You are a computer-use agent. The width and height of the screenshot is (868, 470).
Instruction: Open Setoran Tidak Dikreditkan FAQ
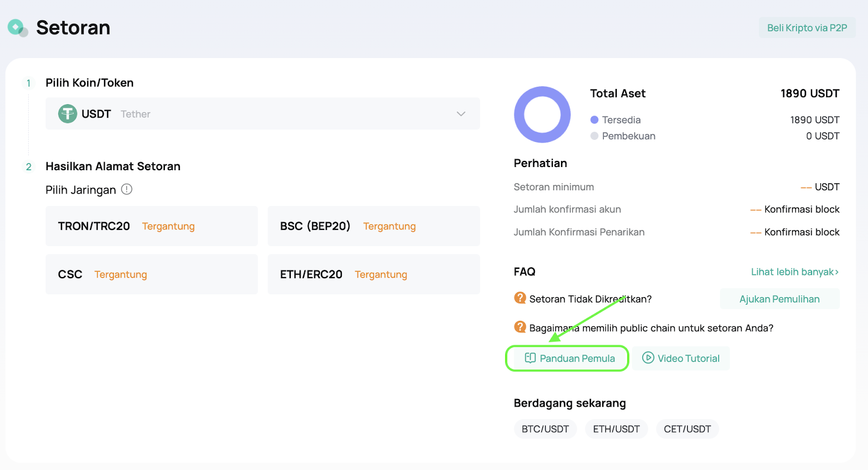point(590,299)
